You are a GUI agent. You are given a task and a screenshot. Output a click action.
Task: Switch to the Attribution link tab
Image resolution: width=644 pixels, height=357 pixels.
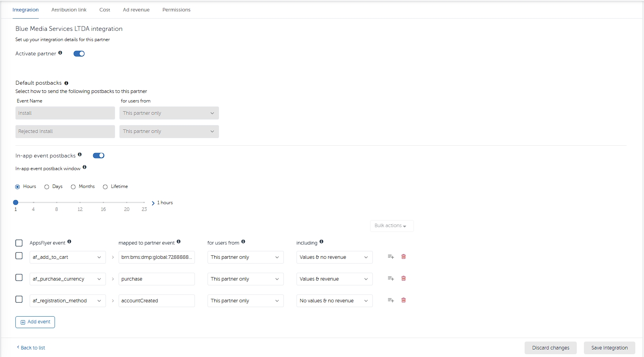point(69,10)
